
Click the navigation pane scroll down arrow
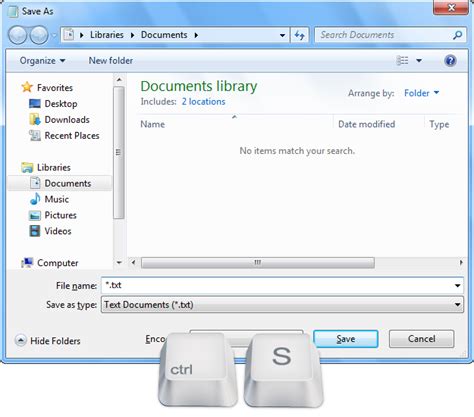point(119,263)
